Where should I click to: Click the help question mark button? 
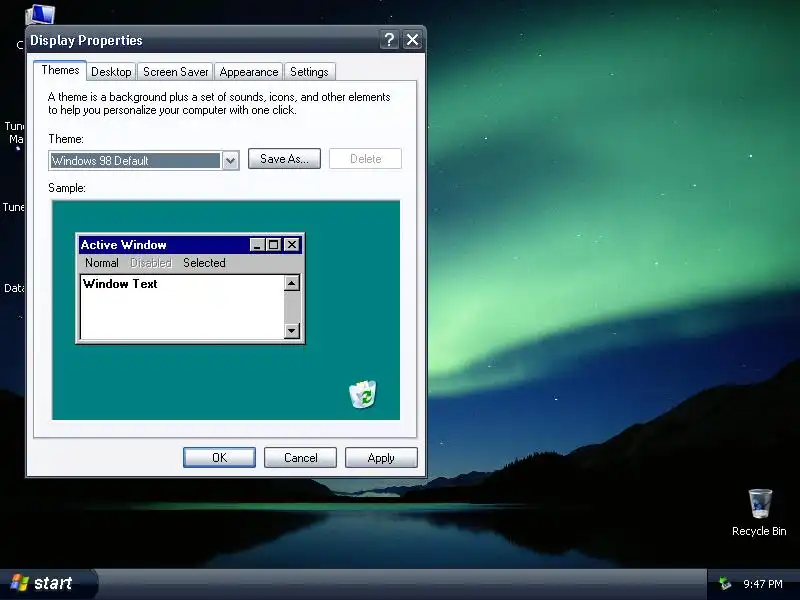[389, 40]
